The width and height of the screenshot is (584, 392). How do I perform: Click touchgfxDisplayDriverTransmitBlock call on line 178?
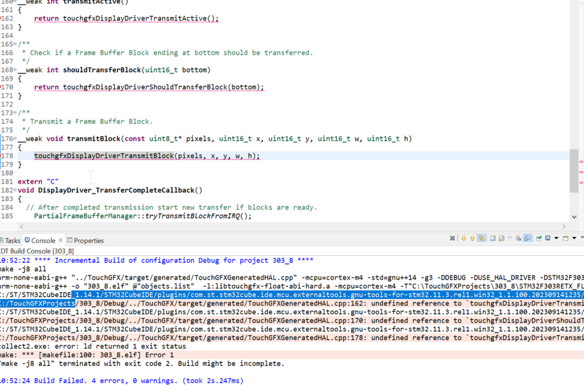[x=104, y=155]
